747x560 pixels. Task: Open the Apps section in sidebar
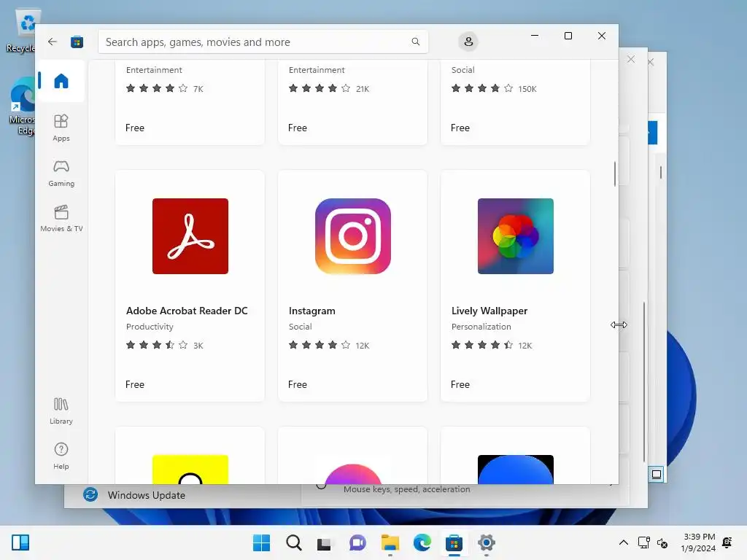[61, 128]
